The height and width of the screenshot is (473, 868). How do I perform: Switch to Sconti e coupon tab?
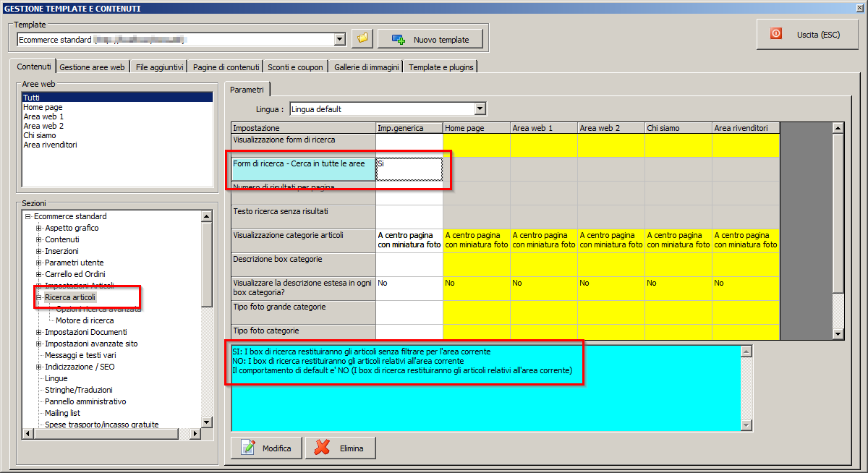pos(295,67)
